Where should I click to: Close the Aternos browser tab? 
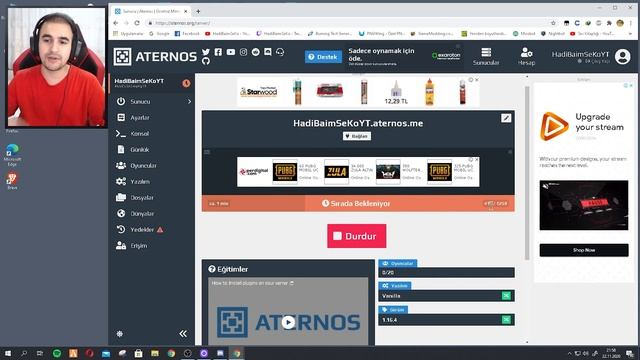(x=186, y=11)
